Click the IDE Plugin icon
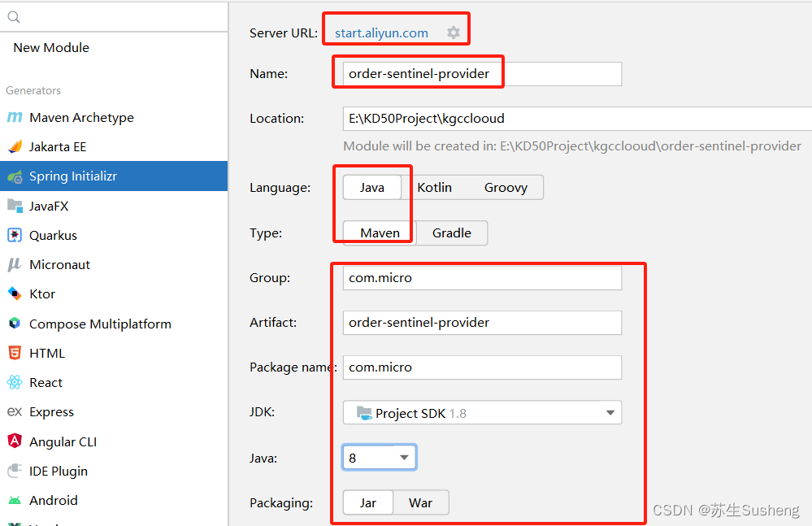This screenshot has width=812, height=526. tap(15, 471)
